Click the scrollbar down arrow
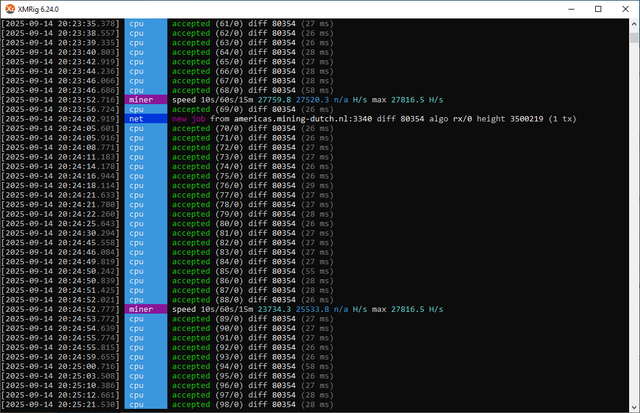 [634, 407]
